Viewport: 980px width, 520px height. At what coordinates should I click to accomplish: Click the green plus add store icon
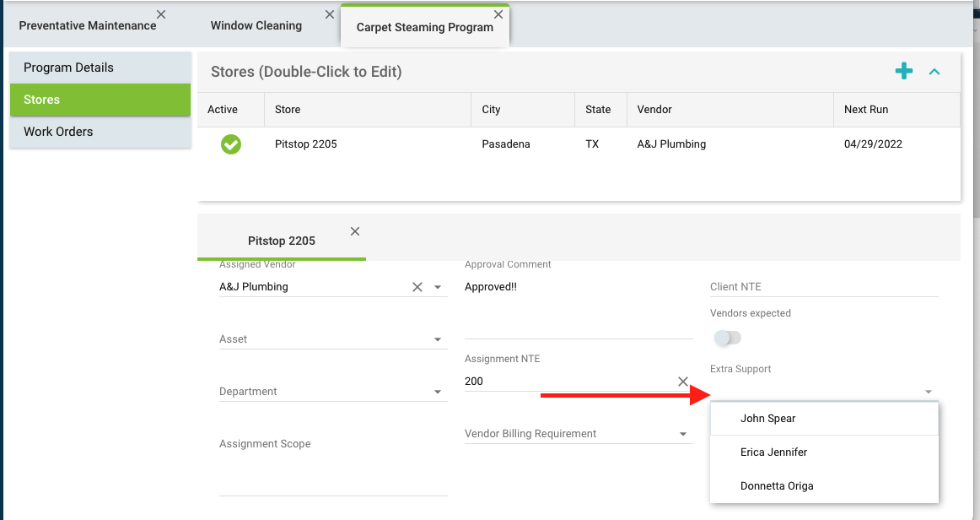point(903,72)
